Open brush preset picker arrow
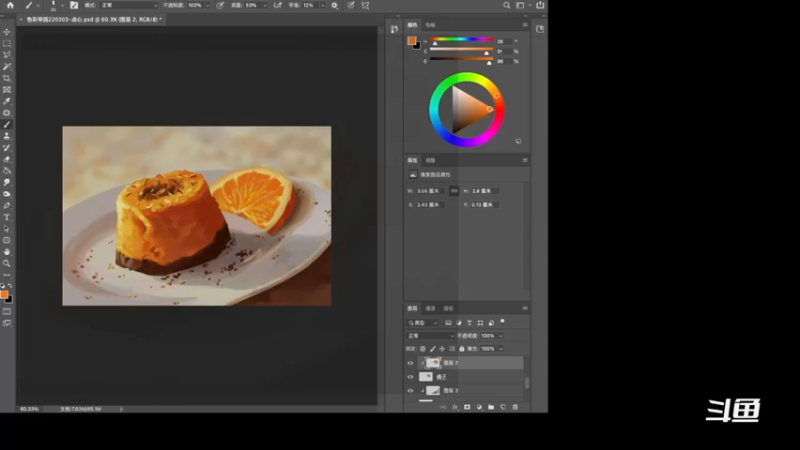Screen dimensions: 800x450 pyautogui.click(x=62, y=6)
